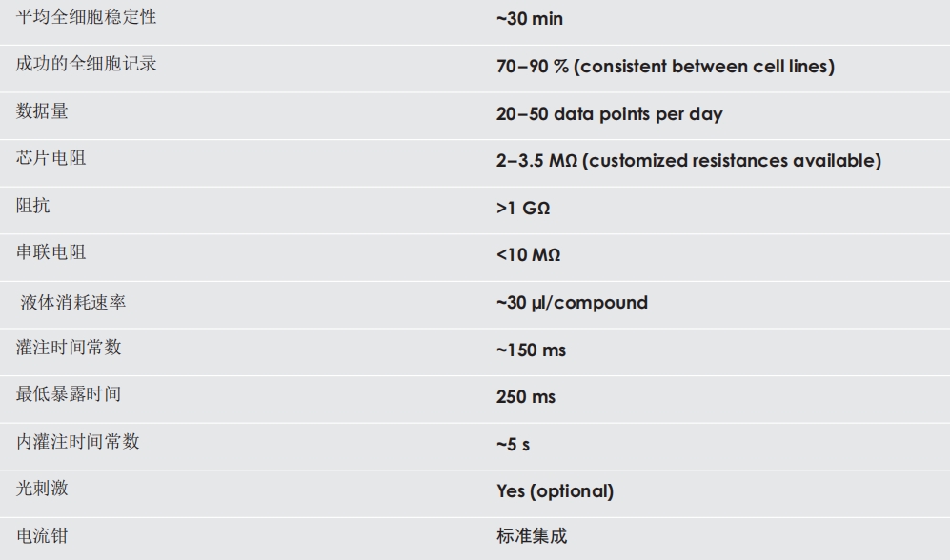Select the Yes (optional) value for 光刺激
The width and height of the screenshot is (950, 560).
[555, 490]
